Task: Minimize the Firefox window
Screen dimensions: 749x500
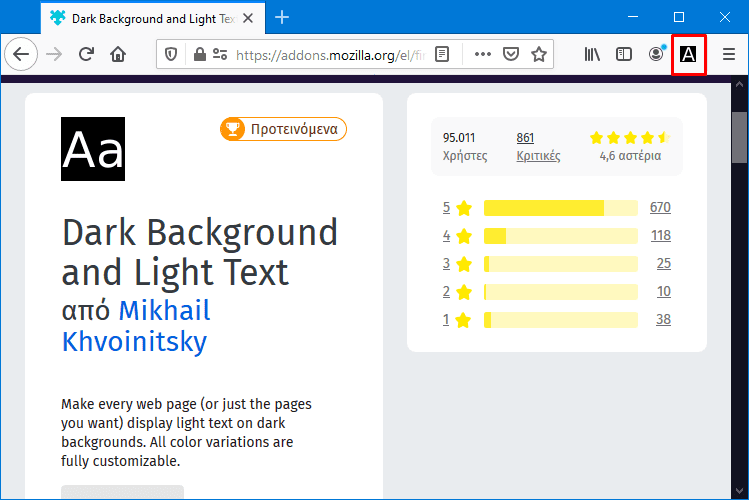Action: [x=633, y=17]
